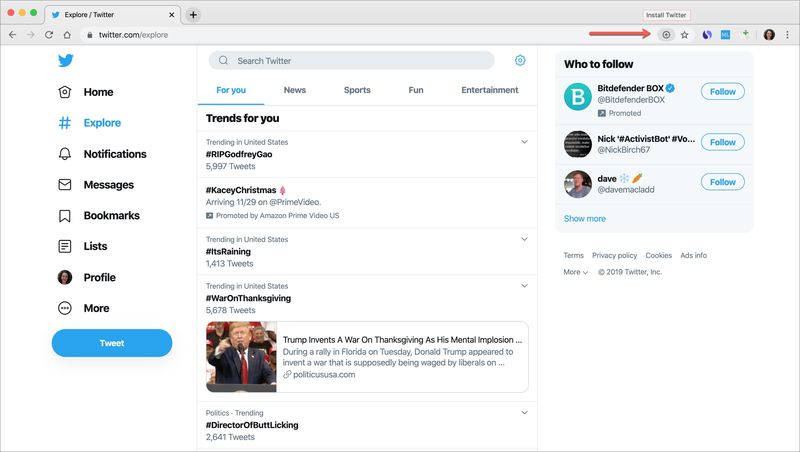Viewport: 800px width, 452px height.
Task: Expand options for #WarOnThanksgiving trend
Action: click(524, 286)
